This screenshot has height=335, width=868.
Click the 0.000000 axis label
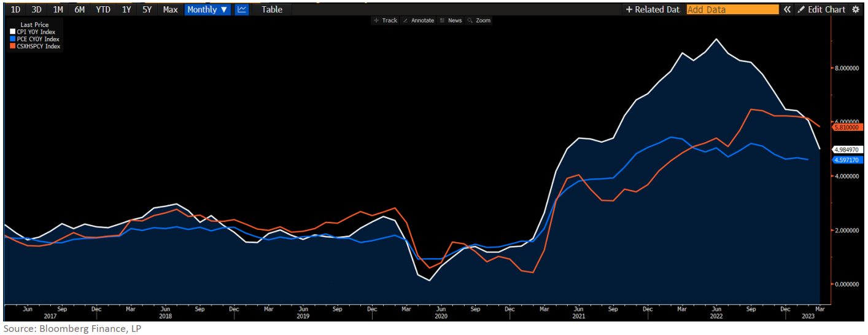848,284
